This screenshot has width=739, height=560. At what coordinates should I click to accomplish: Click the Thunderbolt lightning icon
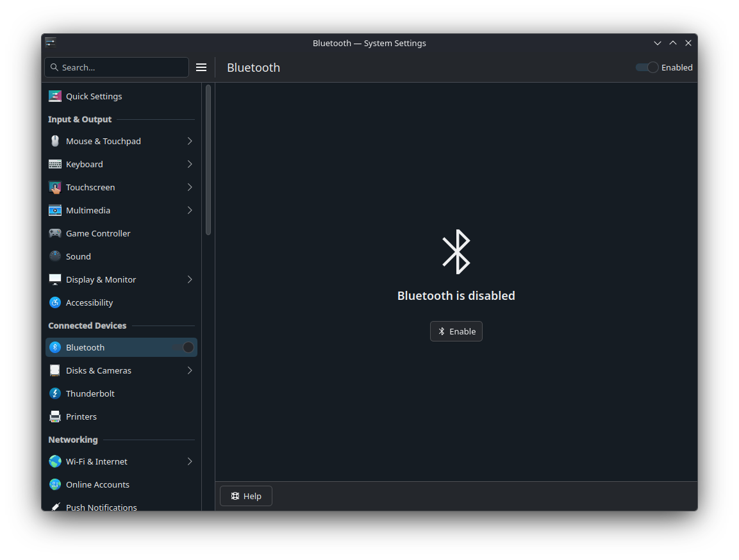click(55, 393)
